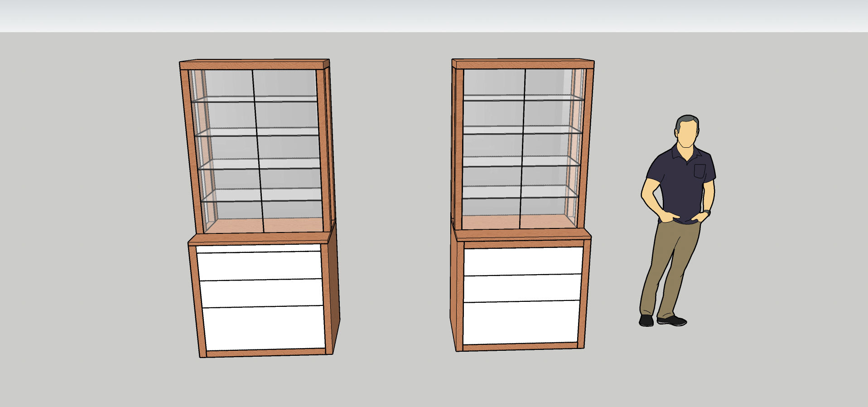The width and height of the screenshot is (868, 407).
Task: Select the standing man figure
Action: click(x=678, y=221)
